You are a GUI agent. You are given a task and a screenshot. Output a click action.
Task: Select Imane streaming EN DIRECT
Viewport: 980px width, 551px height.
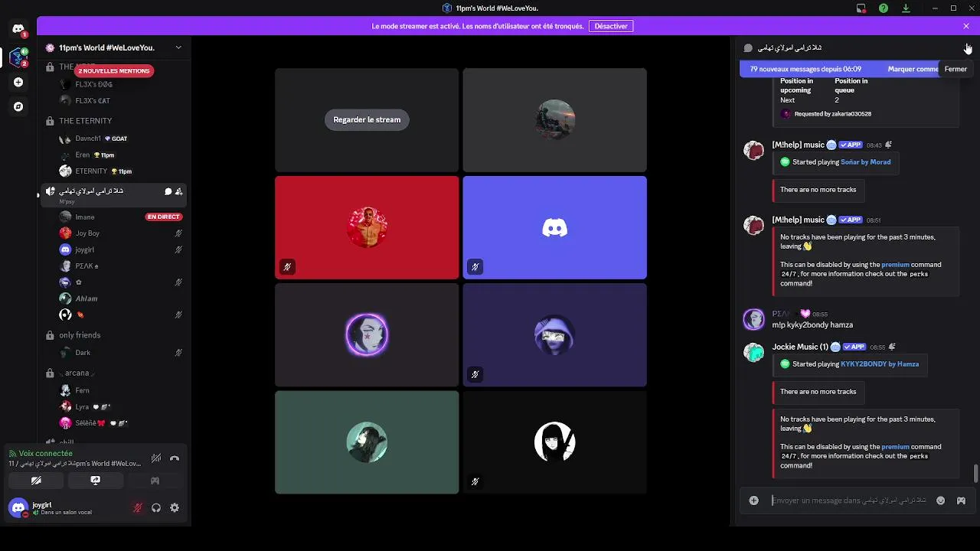120,217
